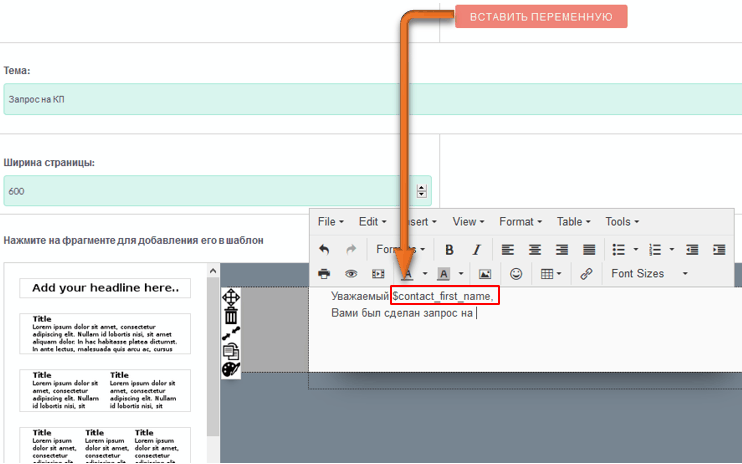
Task: Click the duplicate block copy icon
Action: pyautogui.click(x=231, y=351)
